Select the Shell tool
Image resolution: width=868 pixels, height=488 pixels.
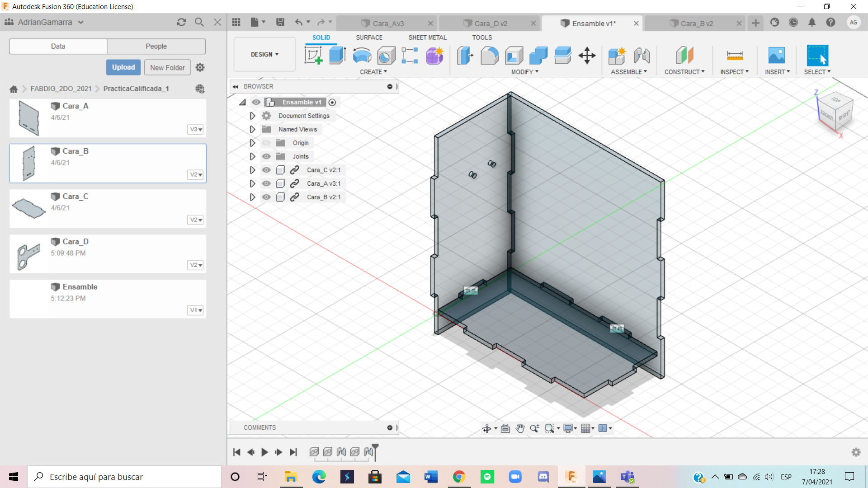[x=514, y=56]
